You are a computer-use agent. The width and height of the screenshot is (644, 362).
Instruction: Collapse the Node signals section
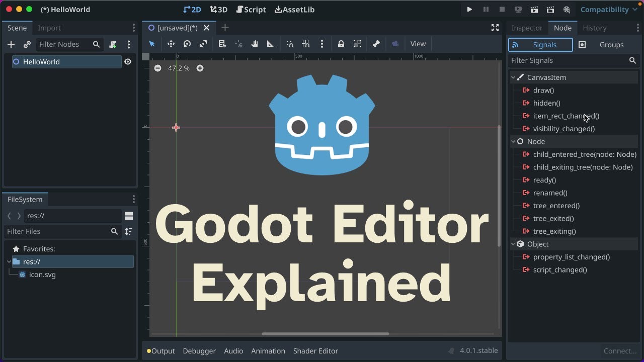(514, 142)
